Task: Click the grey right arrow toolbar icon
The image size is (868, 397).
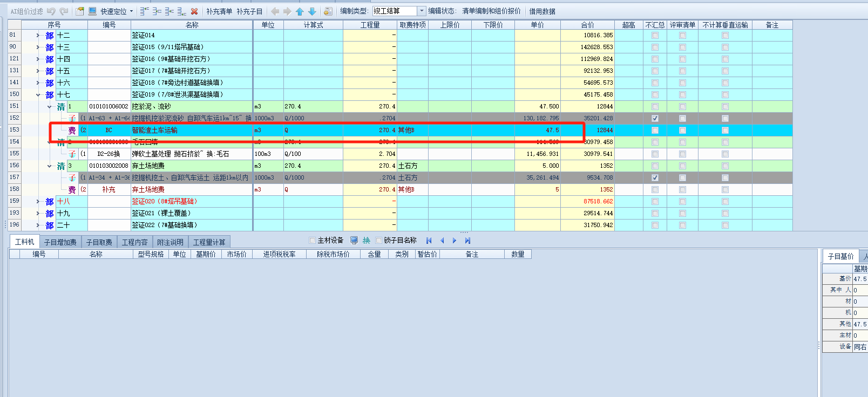Action: pyautogui.click(x=287, y=11)
